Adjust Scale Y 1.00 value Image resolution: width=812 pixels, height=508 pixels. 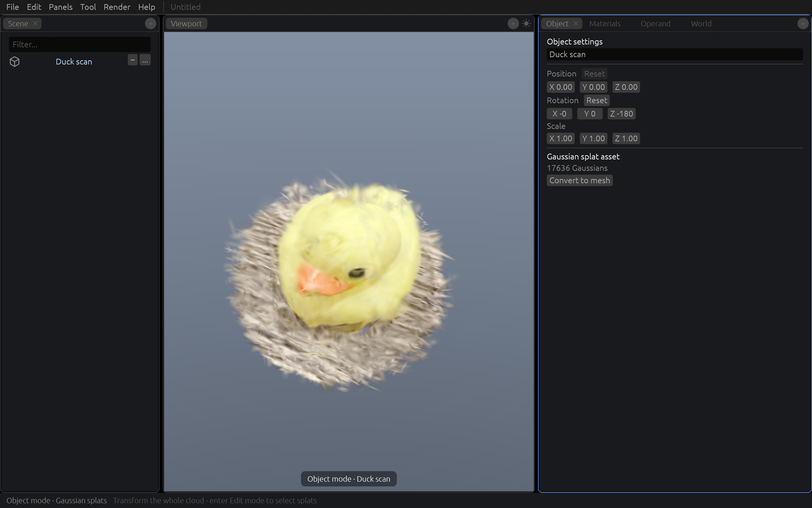click(x=593, y=138)
